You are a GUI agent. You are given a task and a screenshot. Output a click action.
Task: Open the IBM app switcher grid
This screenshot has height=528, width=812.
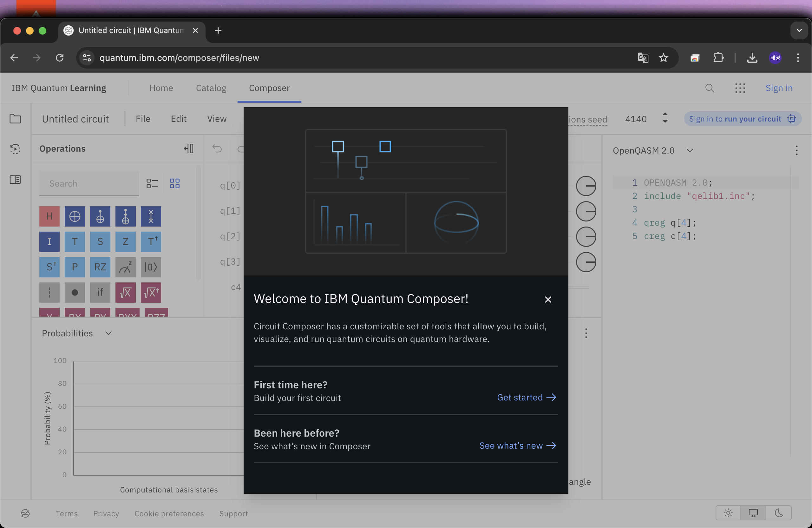(740, 88)
